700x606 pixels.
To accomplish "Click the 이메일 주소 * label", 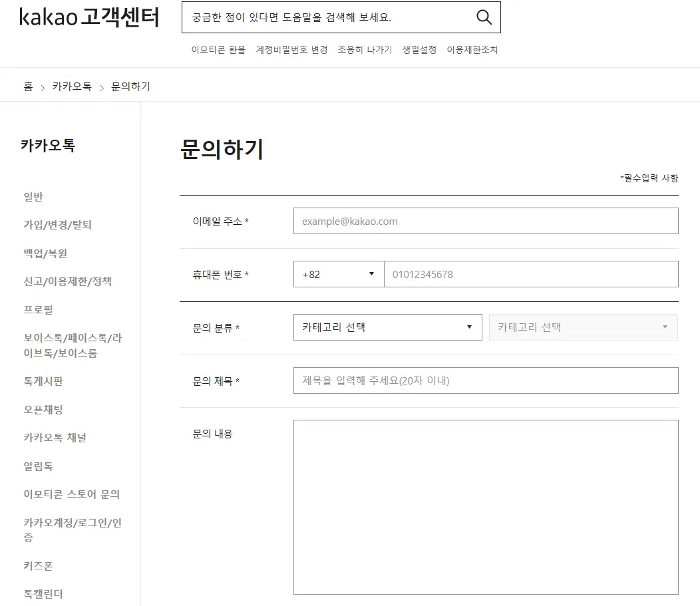I will pos(220,222).
